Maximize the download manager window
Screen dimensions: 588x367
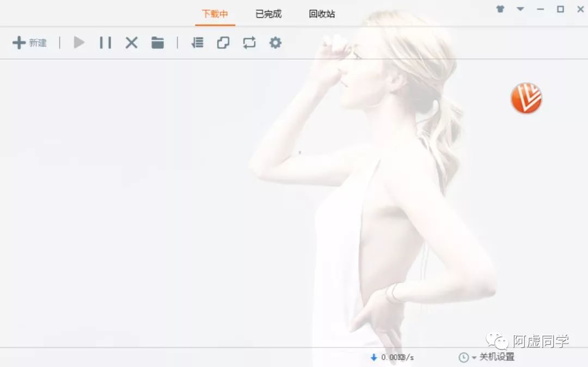pyautogui.click(x=560, y=9)
